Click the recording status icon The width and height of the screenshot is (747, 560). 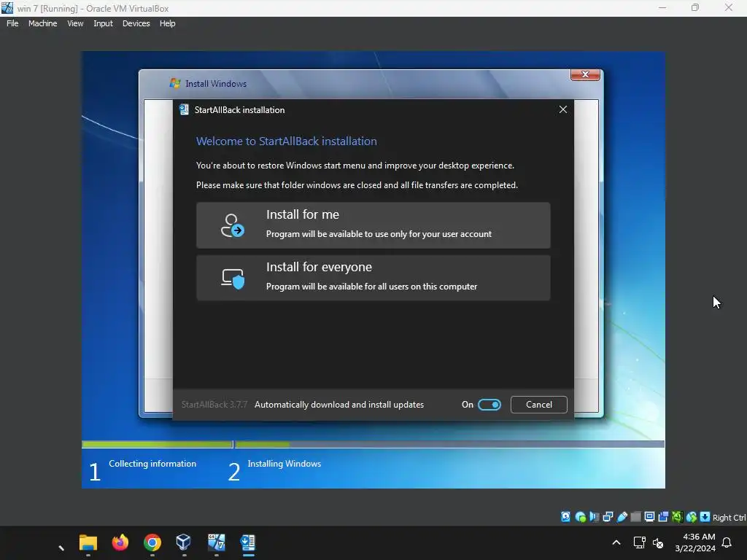[x=663, y=517]
